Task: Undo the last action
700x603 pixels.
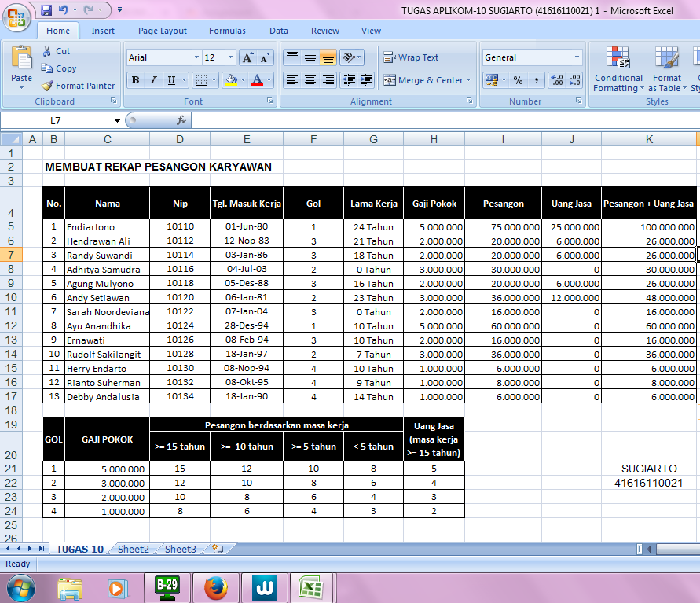Action: 63,9
